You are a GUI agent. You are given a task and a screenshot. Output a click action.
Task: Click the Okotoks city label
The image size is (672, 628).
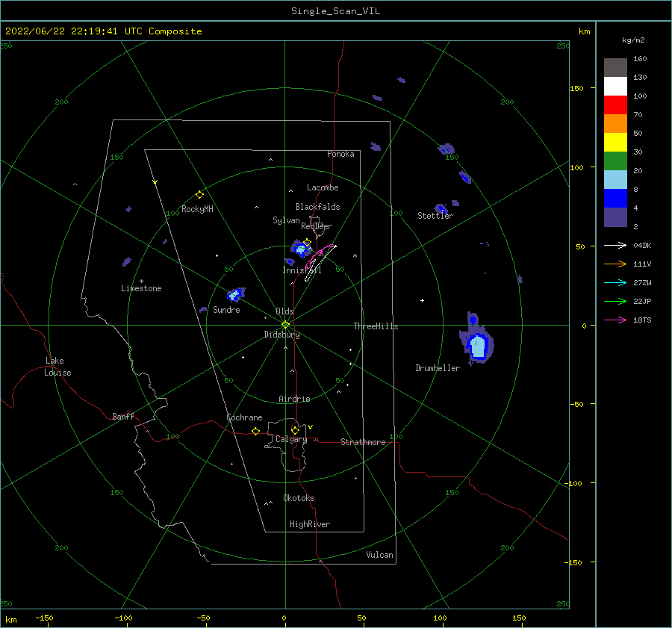(x=299, y=498)
